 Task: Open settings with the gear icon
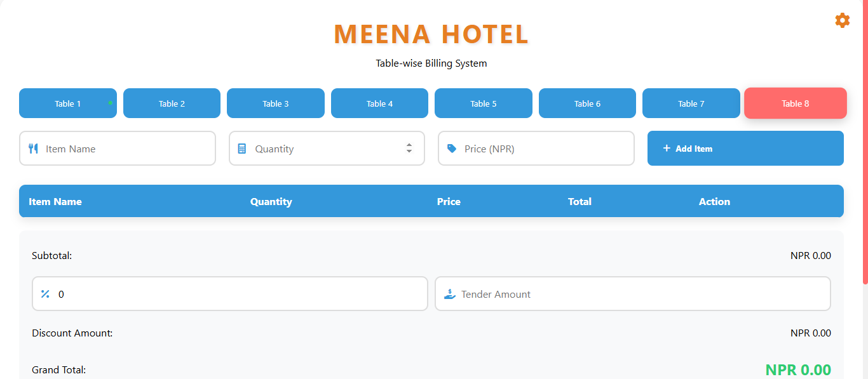tap(842, 20)
